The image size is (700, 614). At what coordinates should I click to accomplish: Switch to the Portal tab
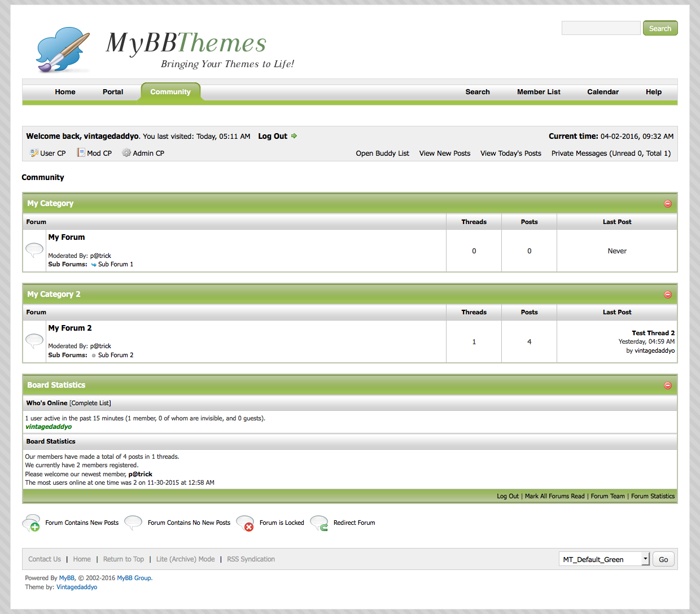pyautogui.click(x=113, y=92)
